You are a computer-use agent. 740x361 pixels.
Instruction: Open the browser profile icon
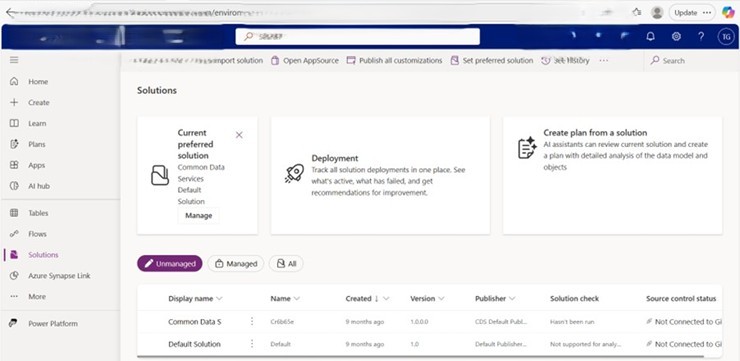click(657, 13)
